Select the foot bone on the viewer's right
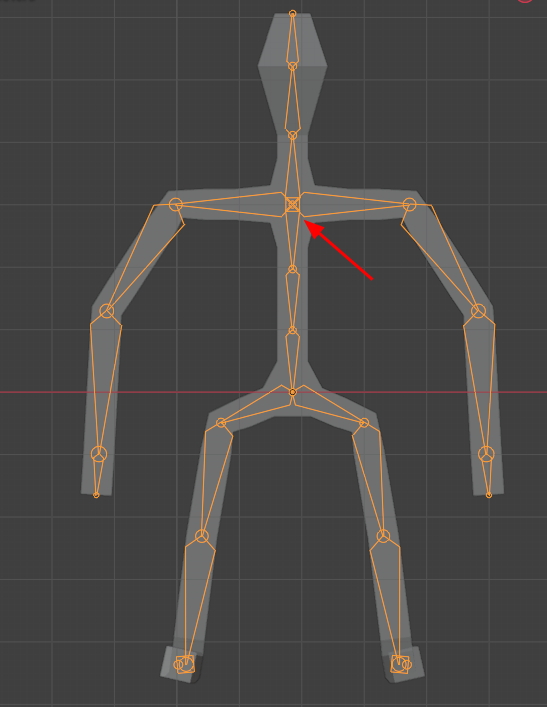 pos(401,665)
